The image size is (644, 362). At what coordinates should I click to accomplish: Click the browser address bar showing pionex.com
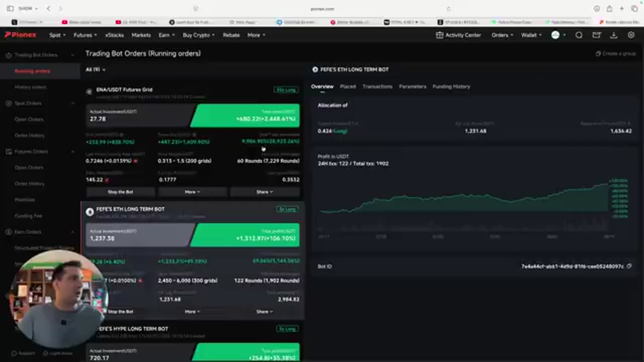tap(322, 9)
